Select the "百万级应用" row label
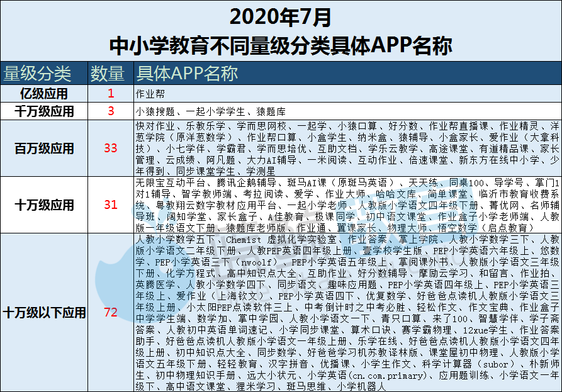Screen dimensions: 562x392 [44, 148]
